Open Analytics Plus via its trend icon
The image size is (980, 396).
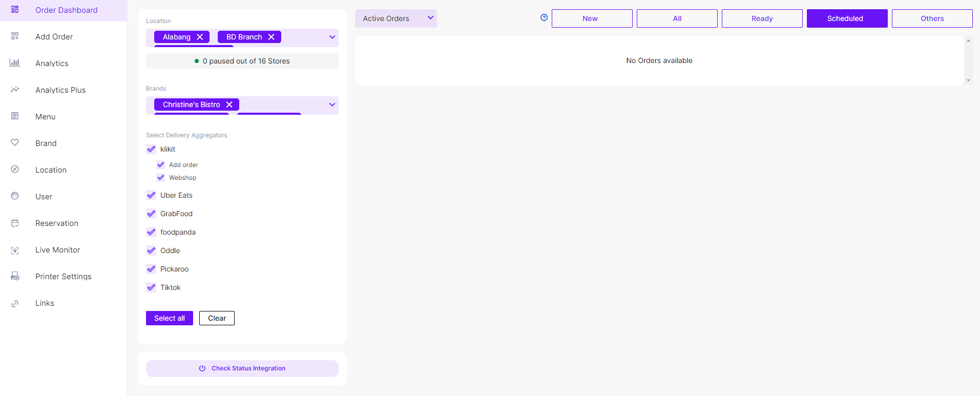pos(15,90)
